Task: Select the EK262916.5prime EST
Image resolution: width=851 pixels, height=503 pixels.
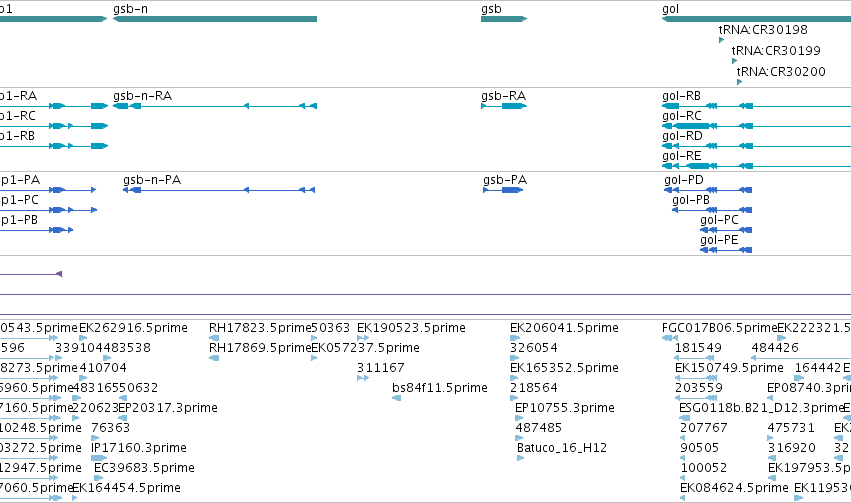Action: tap(134, 328)
